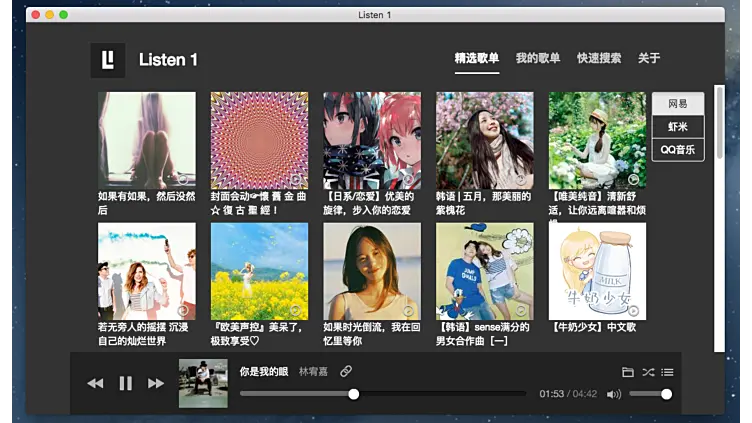Open the song source link icon
The width and height of the screenshot is (752, 423).
[346, 371]
